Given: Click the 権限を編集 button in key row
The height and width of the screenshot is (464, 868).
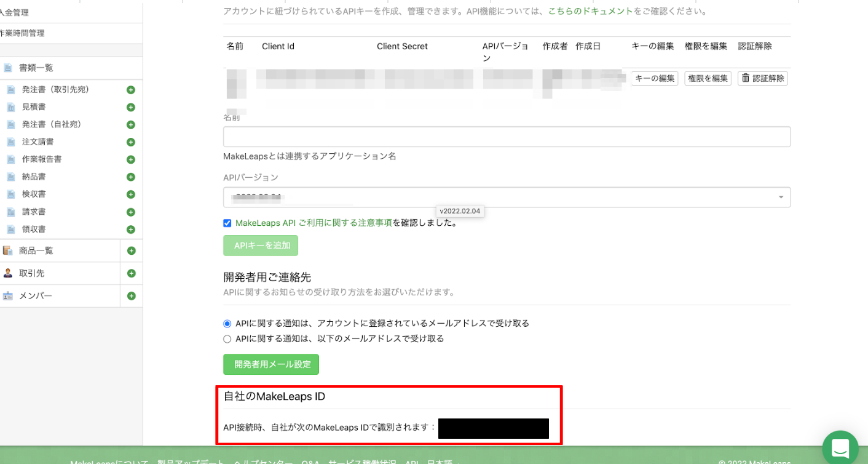Looking at the screenshot, I should (708, 78).
